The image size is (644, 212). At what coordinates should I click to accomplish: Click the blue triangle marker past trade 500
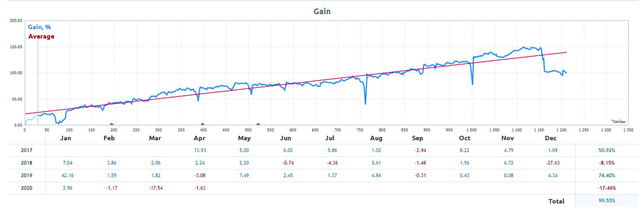pyautogui.click(x=258, y=124)
